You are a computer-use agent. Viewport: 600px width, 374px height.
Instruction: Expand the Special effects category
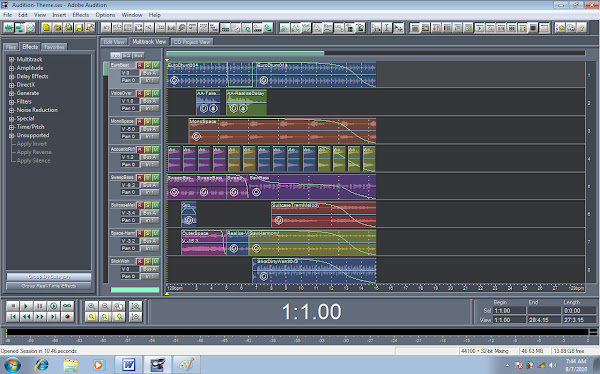click(x=11, y=119)
